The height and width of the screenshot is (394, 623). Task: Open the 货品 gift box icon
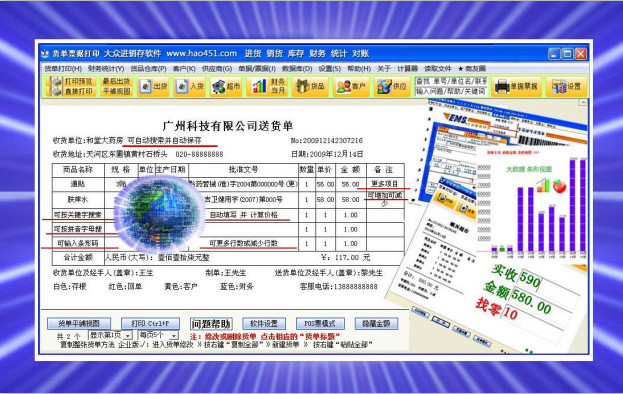[310, 86]
